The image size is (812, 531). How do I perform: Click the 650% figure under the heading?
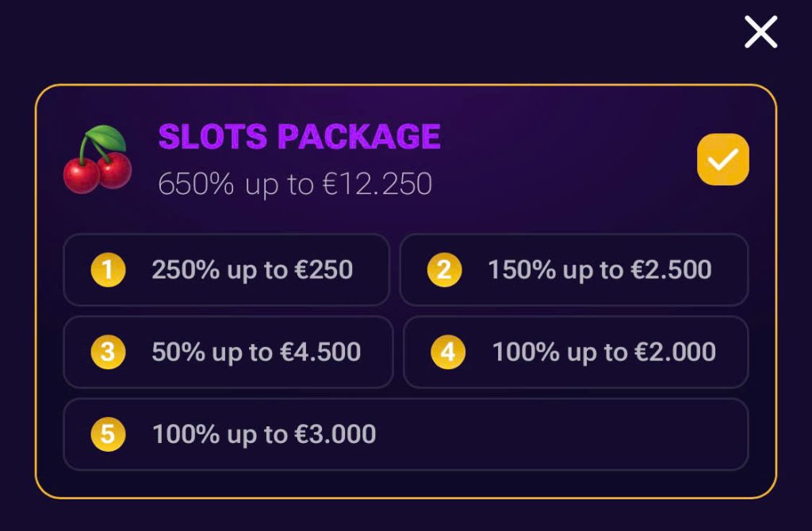[x=196, y=184]
